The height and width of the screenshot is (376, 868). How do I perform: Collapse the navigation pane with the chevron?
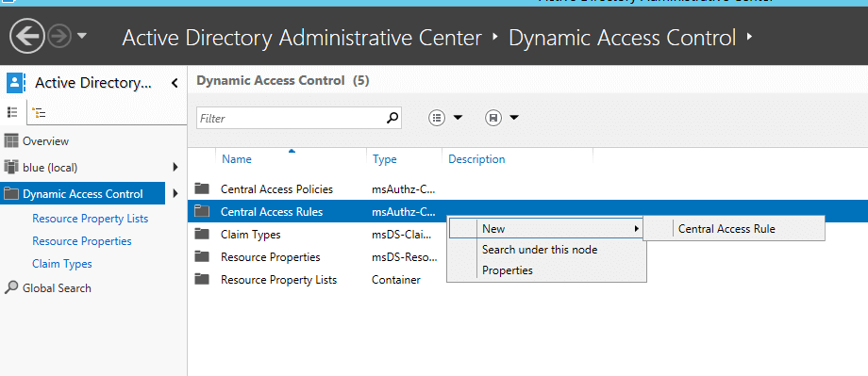175,84
